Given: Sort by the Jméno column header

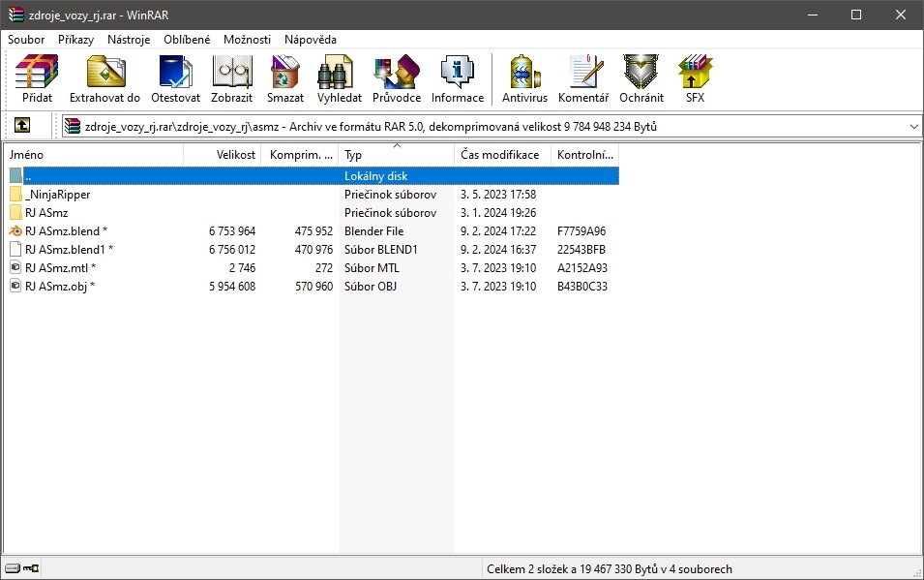Looking at the screenshot, I should point(94,155).
